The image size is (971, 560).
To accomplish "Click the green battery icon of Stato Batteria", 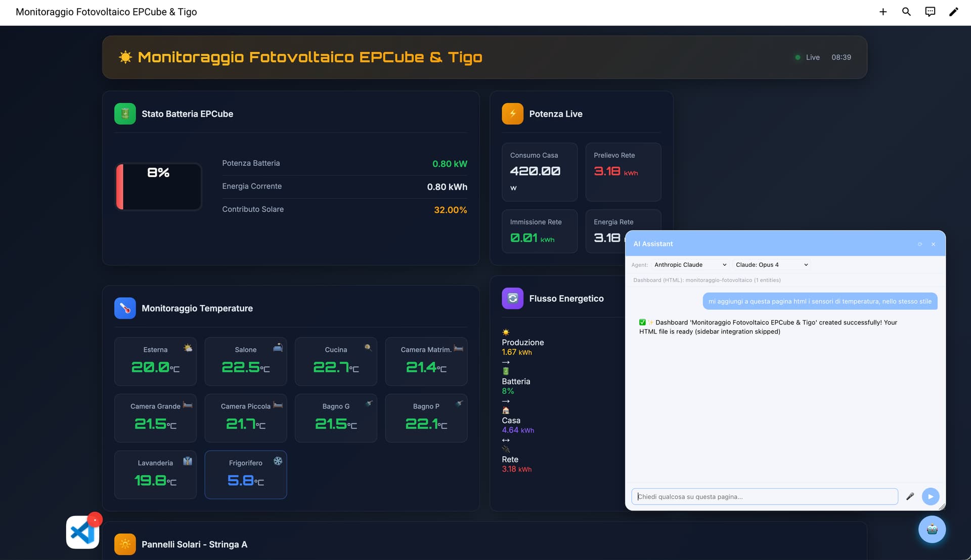I will pyautogui.click(x=125, y=114).
